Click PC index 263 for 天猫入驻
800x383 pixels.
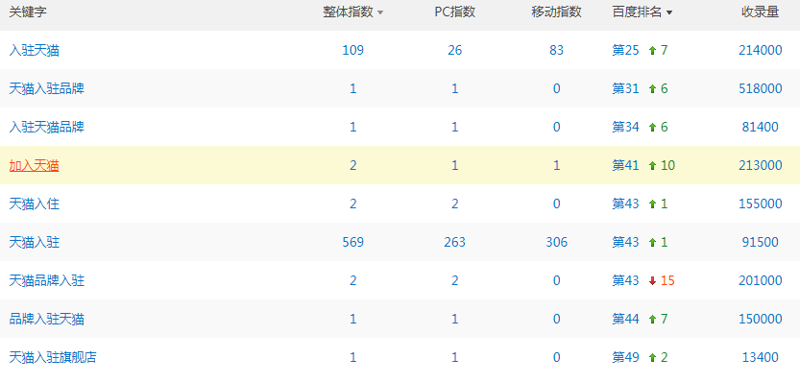(455, 242)
